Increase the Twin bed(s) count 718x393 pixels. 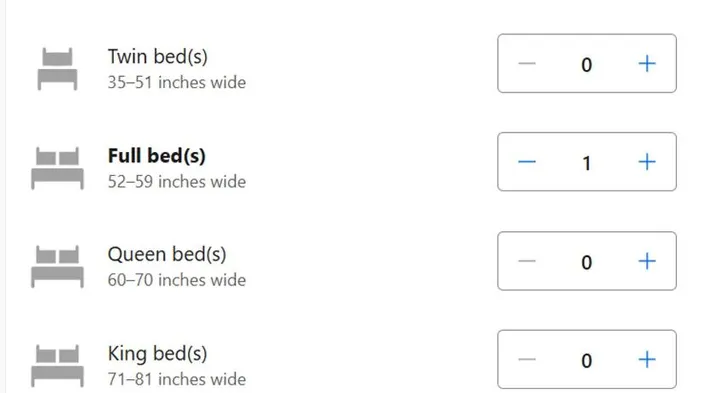pos(647,64)
